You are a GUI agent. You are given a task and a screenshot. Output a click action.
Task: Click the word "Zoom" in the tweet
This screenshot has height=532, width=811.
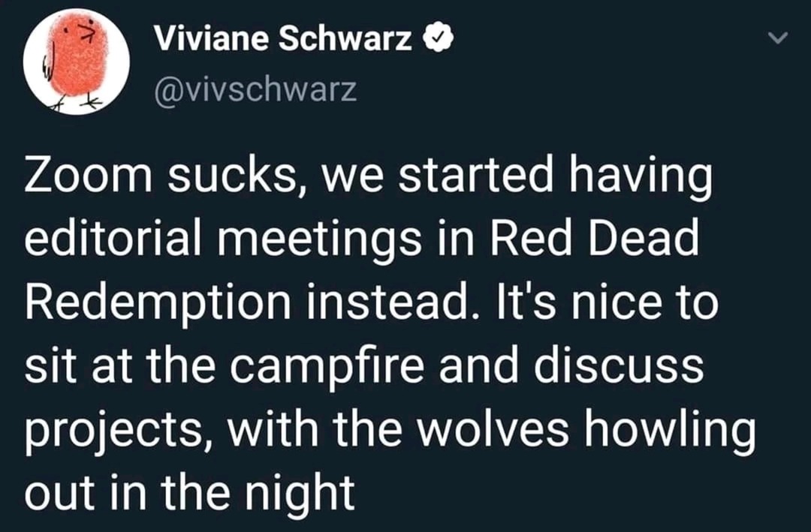pyautogui.click(x=88, y=176)
